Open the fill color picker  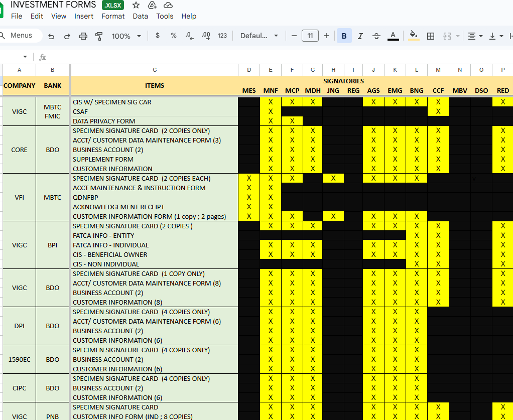[414, 36]
